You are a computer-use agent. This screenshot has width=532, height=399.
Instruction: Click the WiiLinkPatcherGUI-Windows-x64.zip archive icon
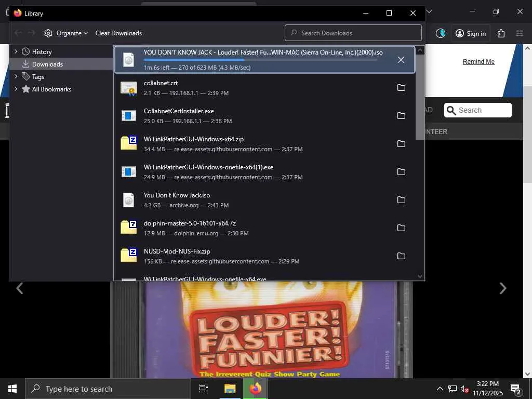click(129, 143)
